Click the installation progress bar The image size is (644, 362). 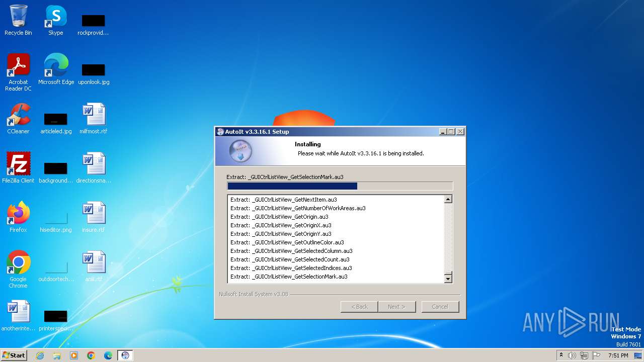pos(340,186)
